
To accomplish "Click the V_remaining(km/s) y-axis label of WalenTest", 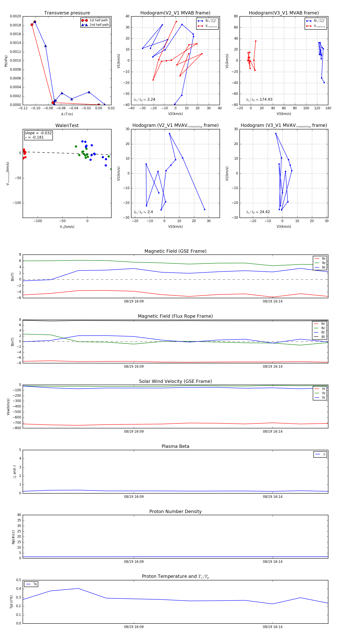I will coord(7,173).
